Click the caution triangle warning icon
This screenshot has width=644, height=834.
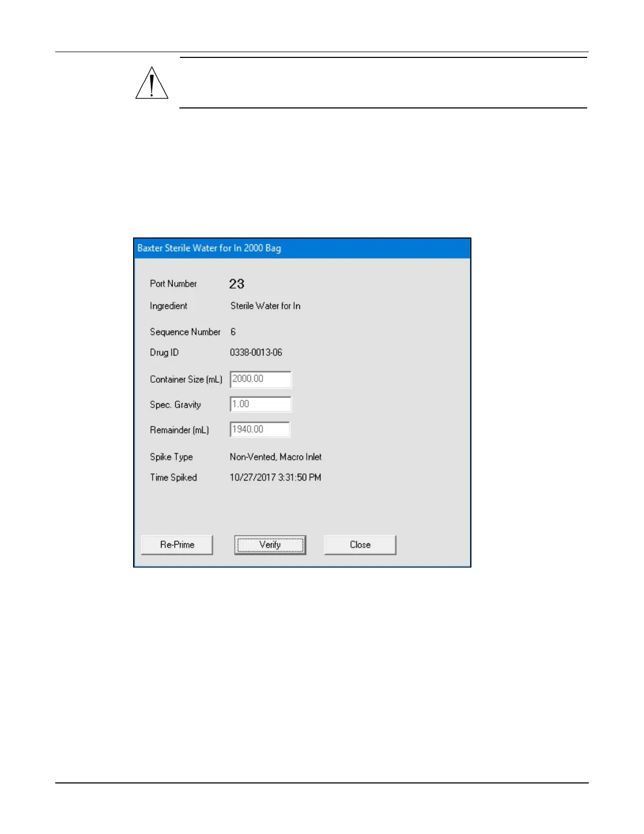[x=152, y=83]
